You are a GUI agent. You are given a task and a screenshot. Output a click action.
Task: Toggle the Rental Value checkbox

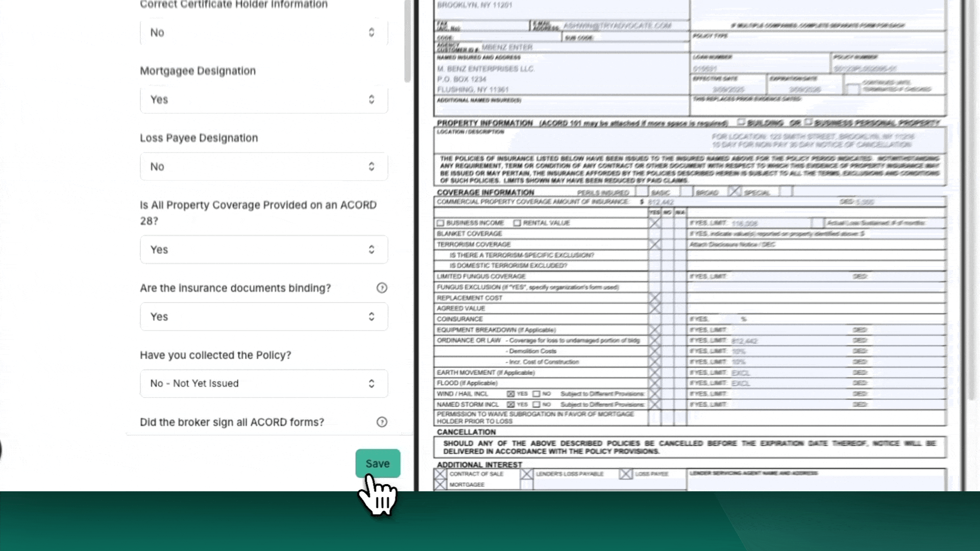tap(517, 223)
